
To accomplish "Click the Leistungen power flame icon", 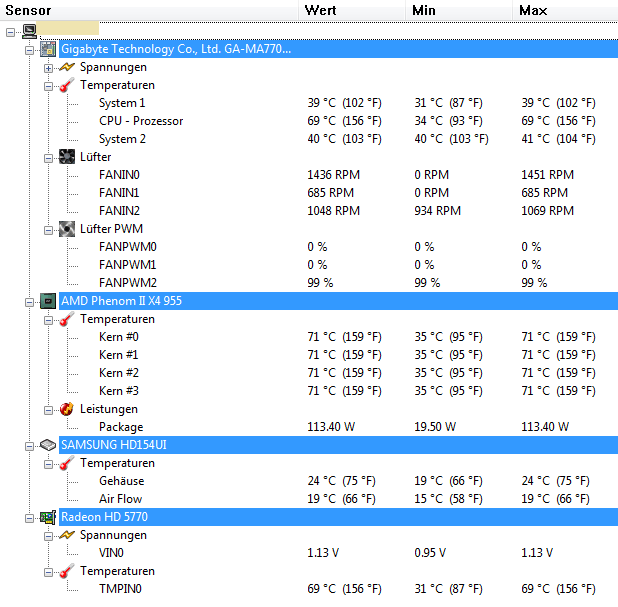I will tap(67, 409).
